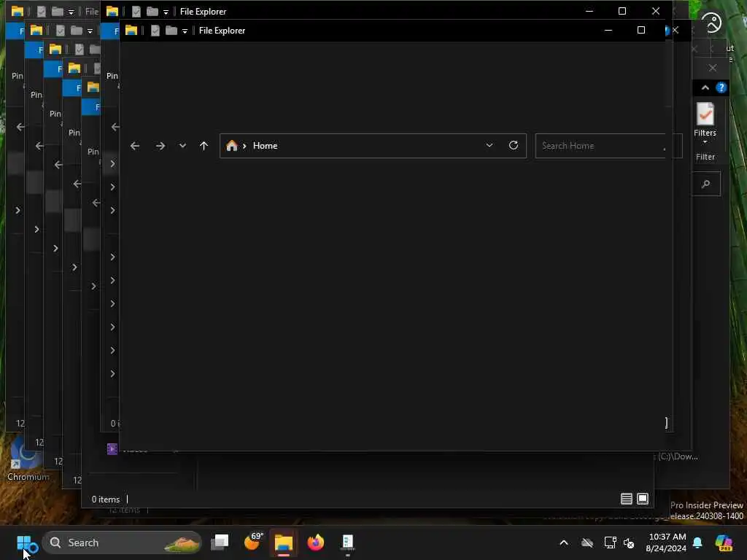Open Properties from front window quick access toolbar

click(155, 31)
